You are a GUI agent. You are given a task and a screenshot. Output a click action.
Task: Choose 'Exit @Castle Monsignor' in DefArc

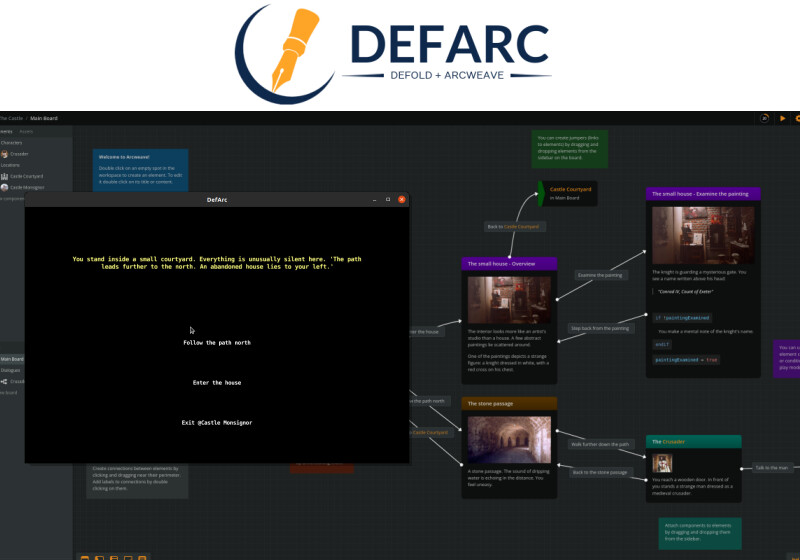(x=217, y=422)
